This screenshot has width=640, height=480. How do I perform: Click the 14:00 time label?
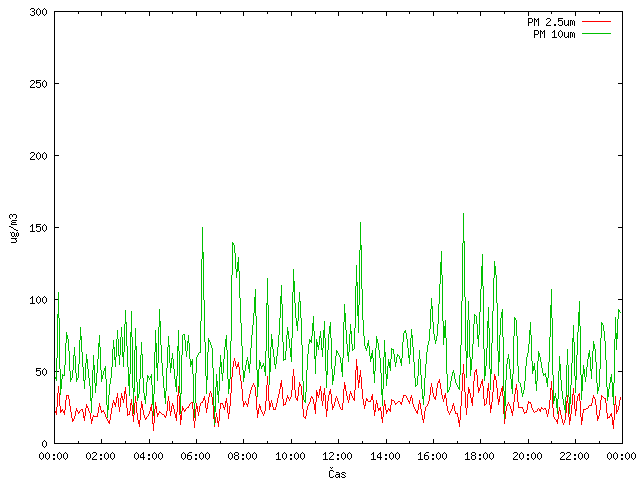(x=385, y=456)
